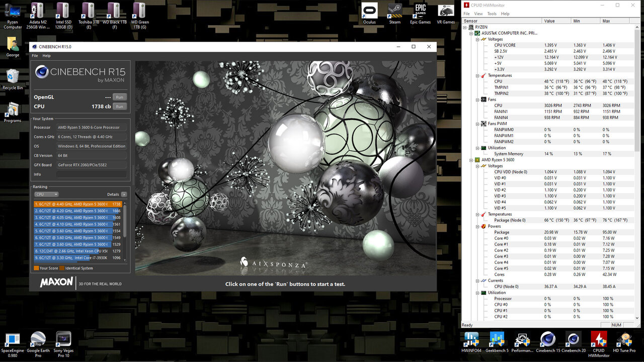Collapse the Fans group in HWMonitor
This screenshot has width=644, height=362.
[x=477, y=100]
